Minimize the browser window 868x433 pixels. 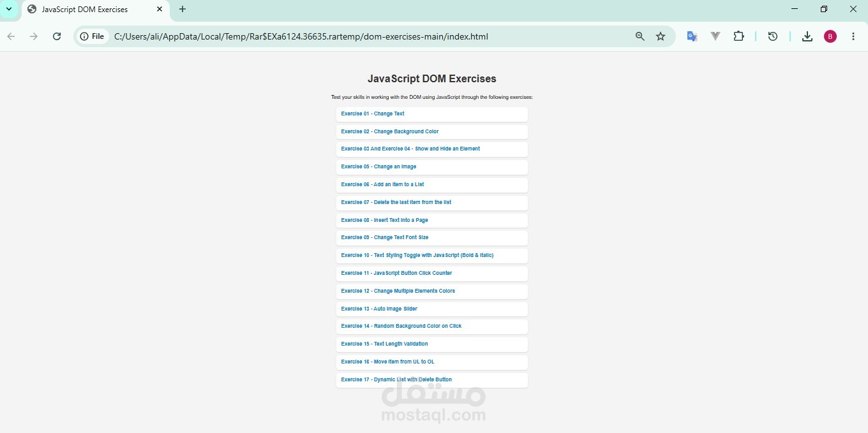click(795, 9)
